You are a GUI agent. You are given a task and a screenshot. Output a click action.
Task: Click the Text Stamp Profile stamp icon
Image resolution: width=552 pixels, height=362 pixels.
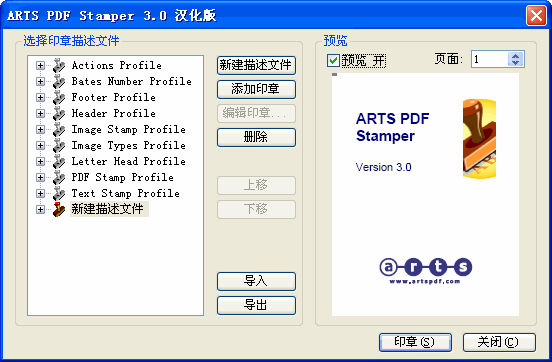click(x=59, y=193)
